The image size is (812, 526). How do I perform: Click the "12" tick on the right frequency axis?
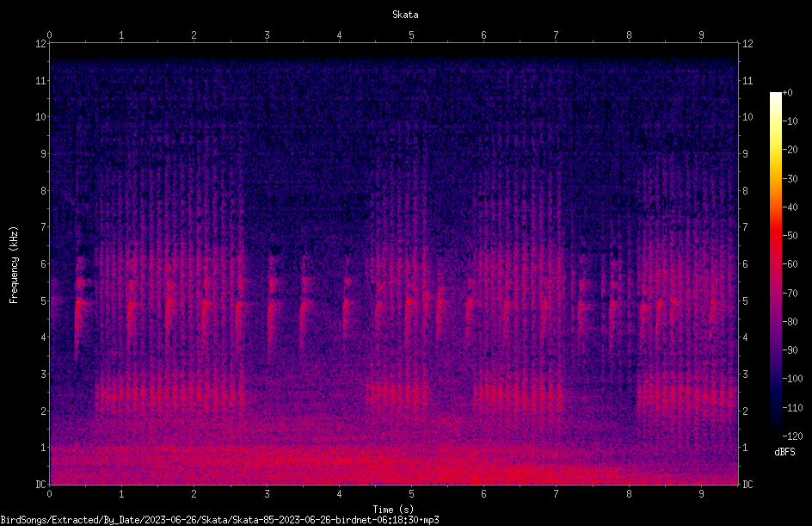[747, 44]
